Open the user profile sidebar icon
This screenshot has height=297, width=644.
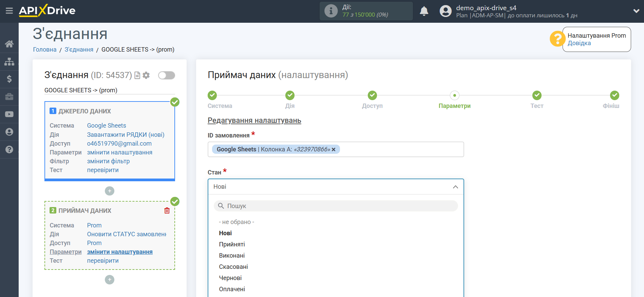[x=9, y=132]
